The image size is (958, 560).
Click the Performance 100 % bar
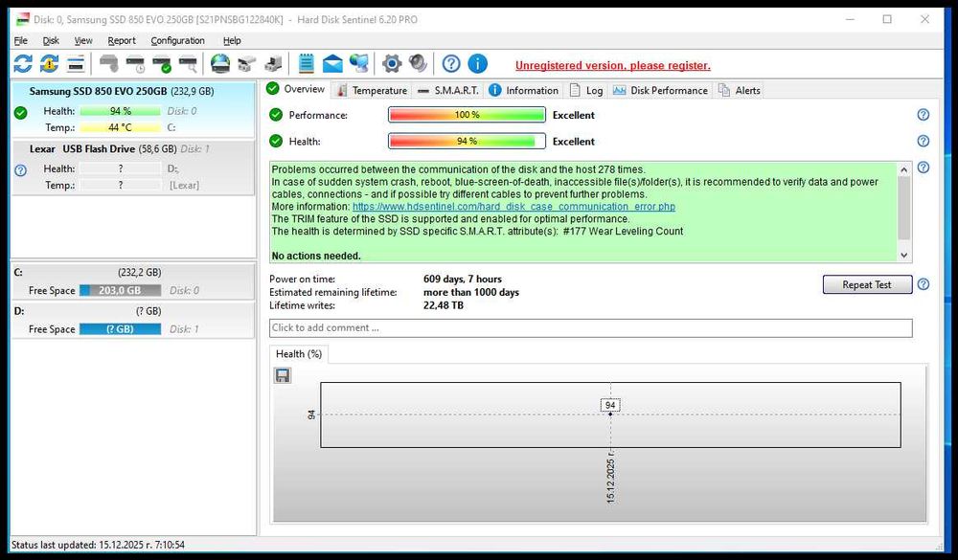click(467, 115)
